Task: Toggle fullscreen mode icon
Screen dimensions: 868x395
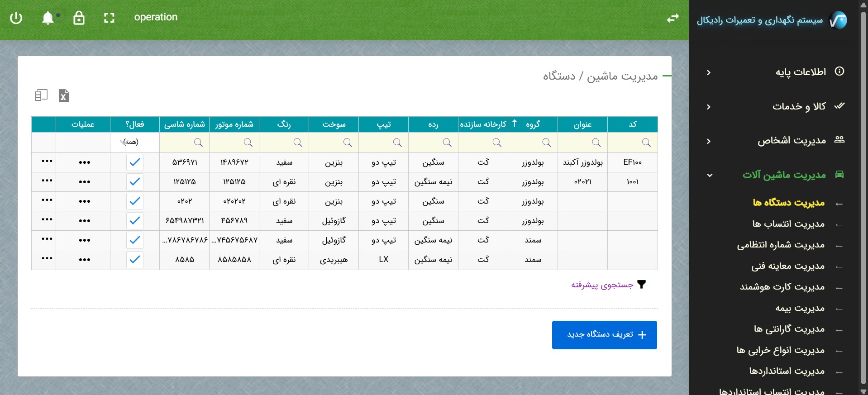Action: (x=109, y=18)
